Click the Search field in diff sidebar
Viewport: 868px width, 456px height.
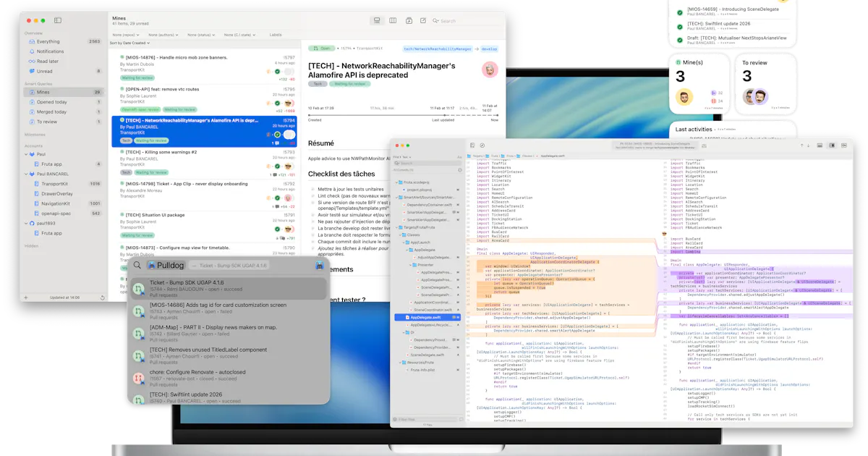pos(428,164)
